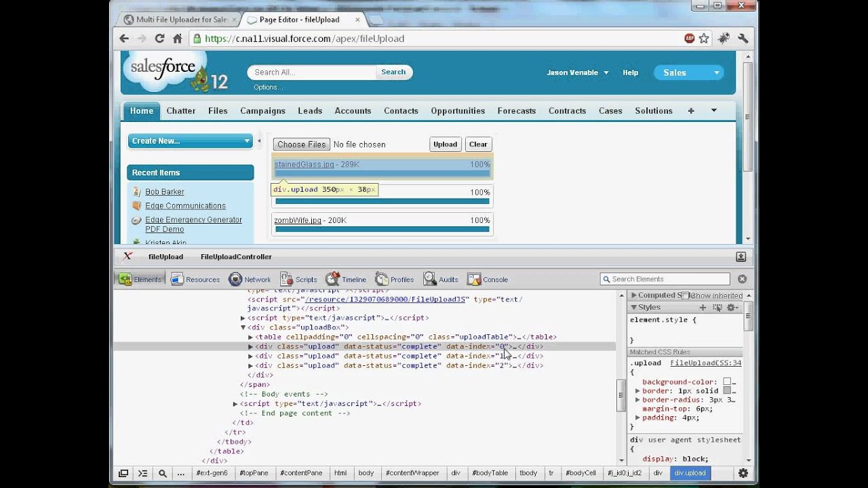
Task: Toggle Show inherited checkbox
Action: click(686, 296)
